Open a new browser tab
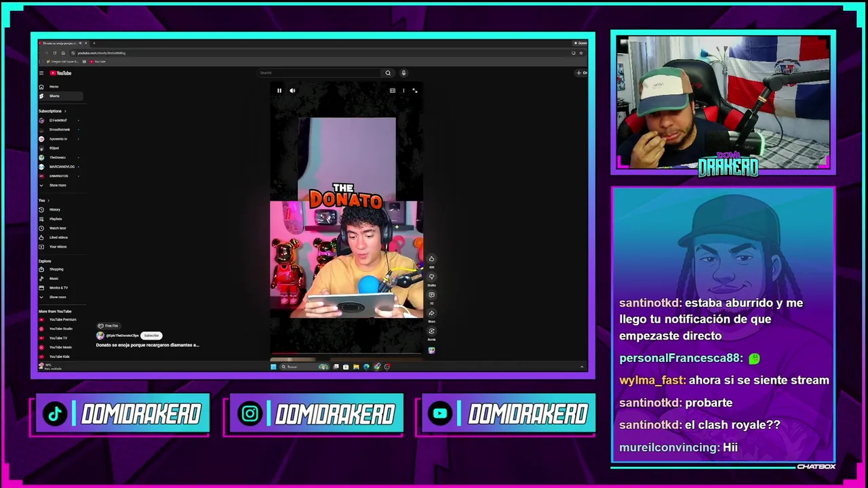This screenshot has width=868, height=488. coord(94,43)
